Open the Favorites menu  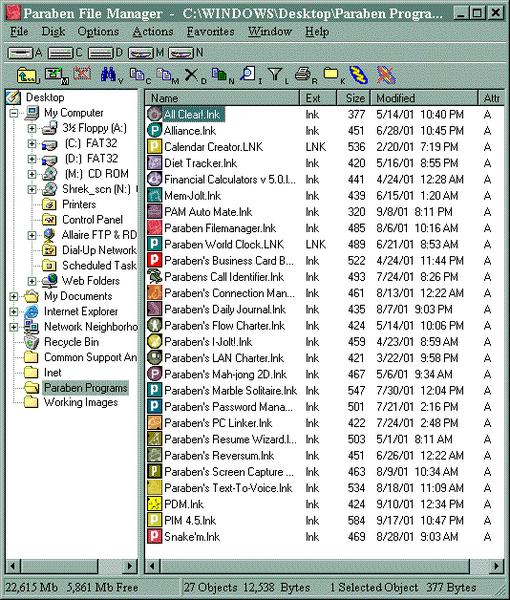point(210,31)
